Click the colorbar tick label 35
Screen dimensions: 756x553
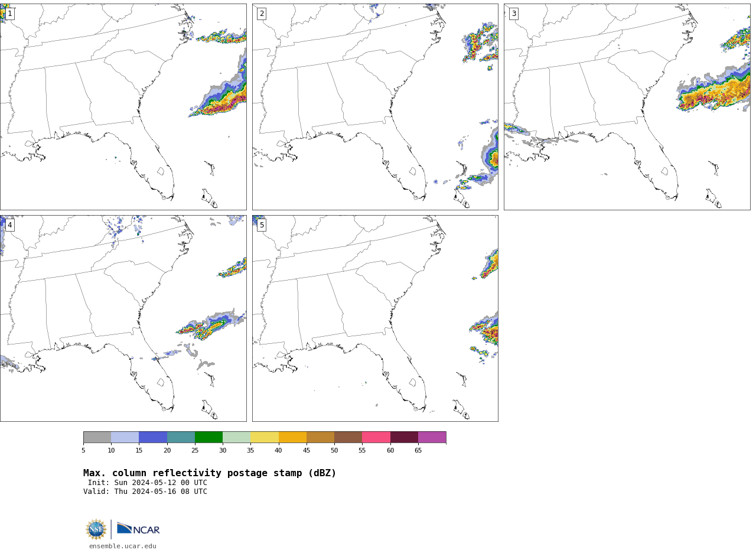coord(250,451)
